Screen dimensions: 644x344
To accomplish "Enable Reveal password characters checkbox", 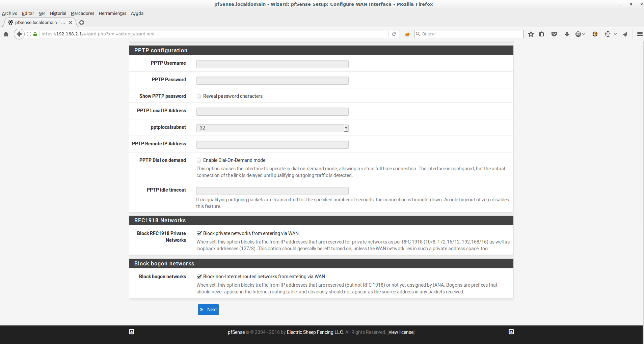I will tap(199, 96).
